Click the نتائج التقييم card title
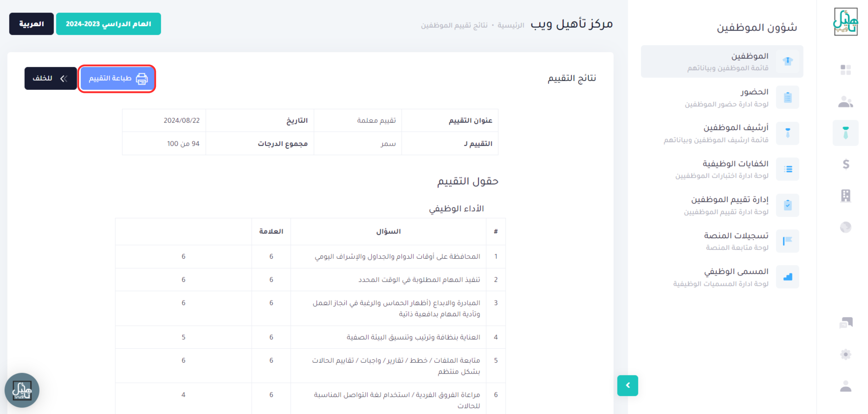The image size is (868, 414). (572, 78)
